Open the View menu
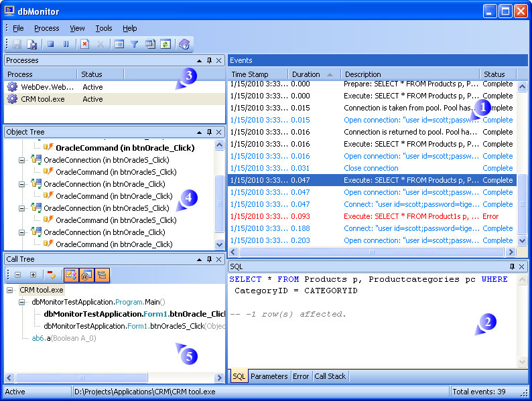This screenshot has width=532, height=401. [77, 28]
